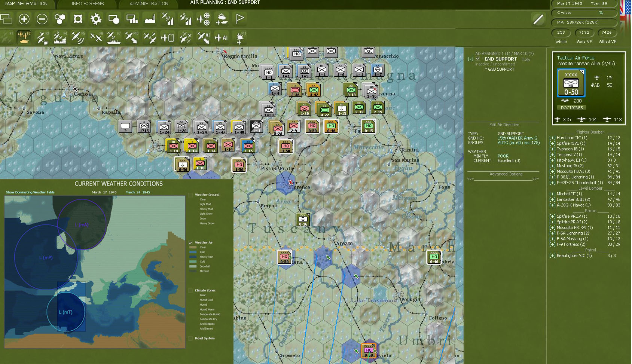Viewport: 632px width, 364px height.
Task: Click the Orvieto location field
Action: [x=584, y=13]
